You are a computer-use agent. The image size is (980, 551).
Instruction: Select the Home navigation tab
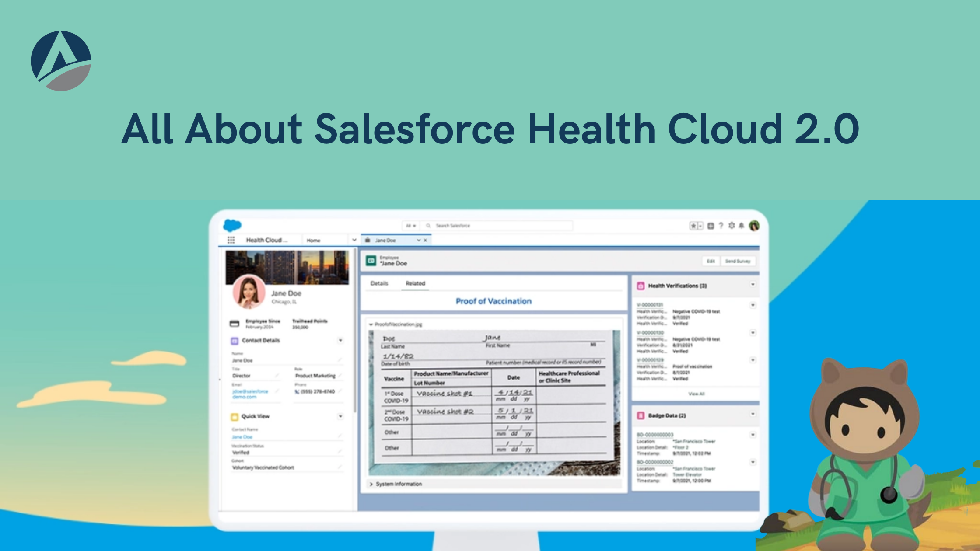(x=314, y=240)
